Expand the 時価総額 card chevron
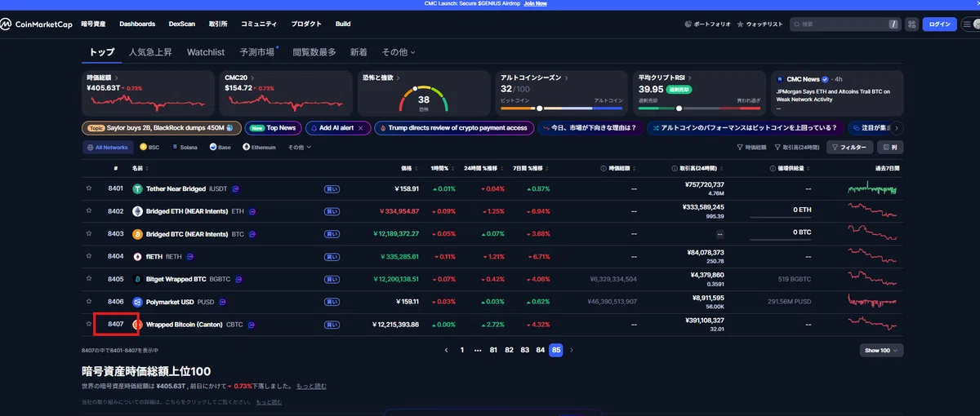Viewport: 980px width, 416px height. tap(118, 77)
